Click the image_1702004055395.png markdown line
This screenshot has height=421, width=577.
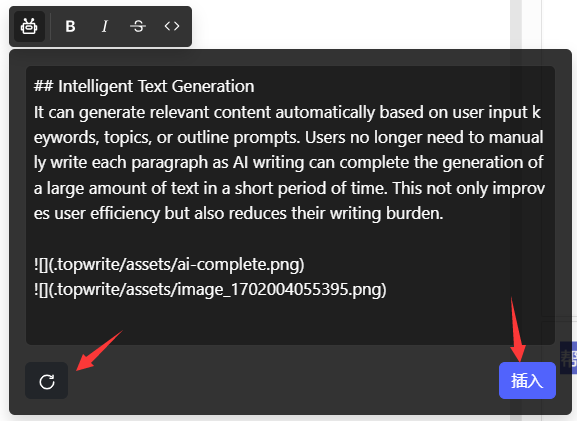(210, 290)
